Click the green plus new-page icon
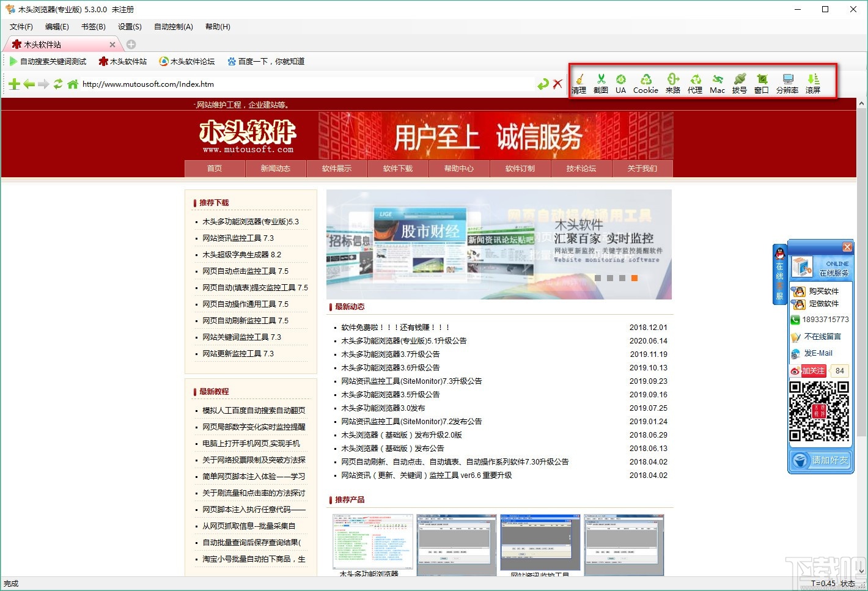The image size is (868, 591). (15, 84)
